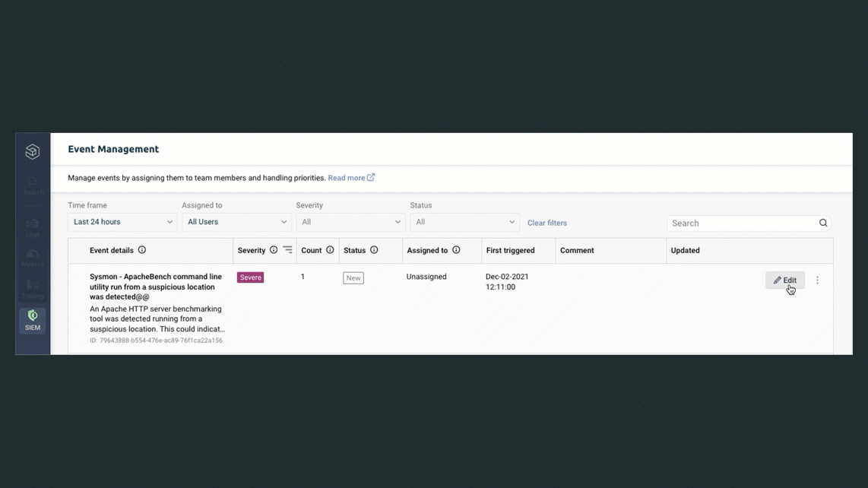Expand the Time frame dropdown
868x488 pixels.
[x=122, y=222]
